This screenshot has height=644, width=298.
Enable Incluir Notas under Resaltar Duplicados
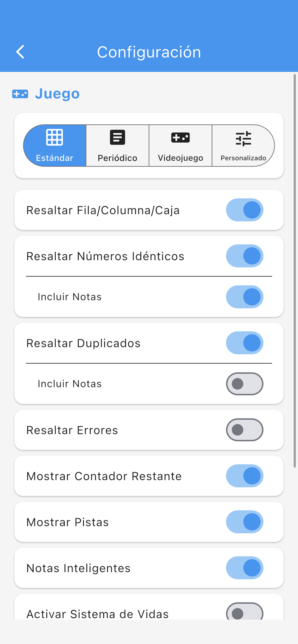(245, 384)
